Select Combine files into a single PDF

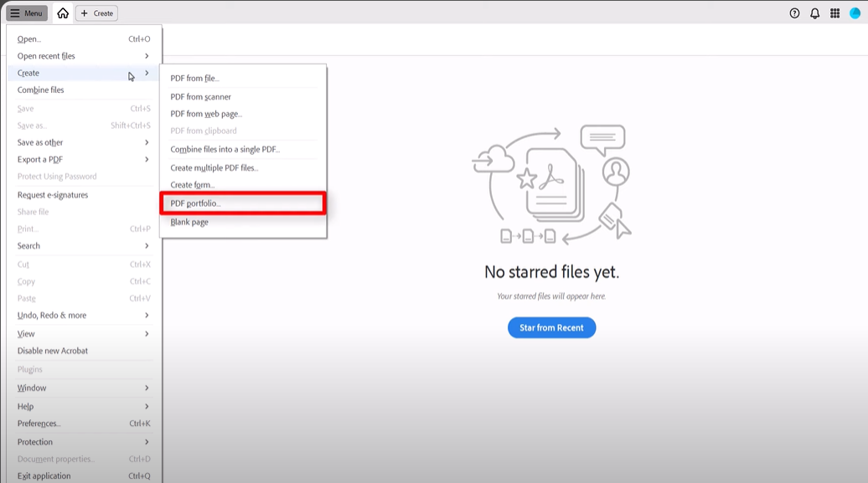coord(223,149)
